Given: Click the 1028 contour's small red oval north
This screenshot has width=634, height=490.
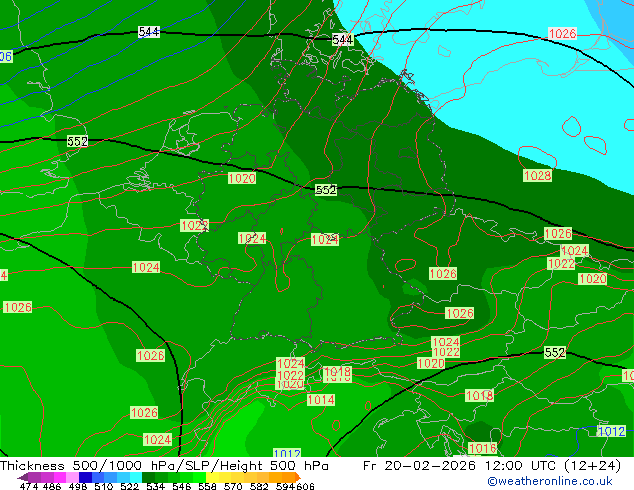Looking at the screenshot, I should [571, 126].
